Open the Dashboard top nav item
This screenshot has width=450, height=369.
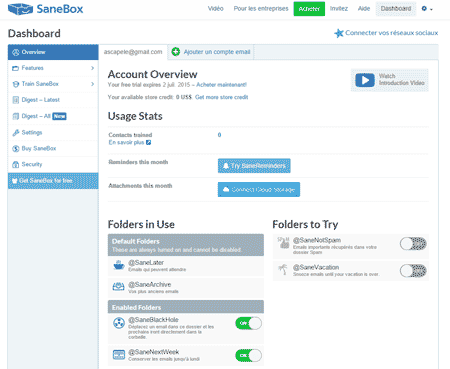point(396,9)
